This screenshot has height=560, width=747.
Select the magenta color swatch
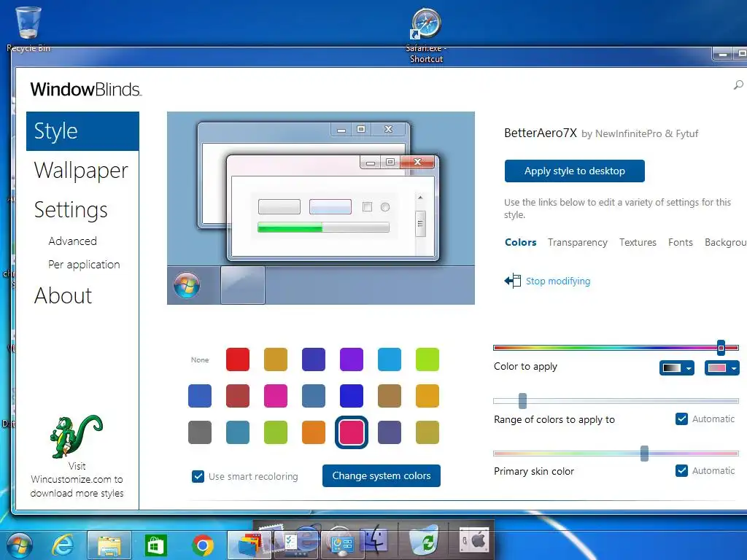tap(276, 396)
